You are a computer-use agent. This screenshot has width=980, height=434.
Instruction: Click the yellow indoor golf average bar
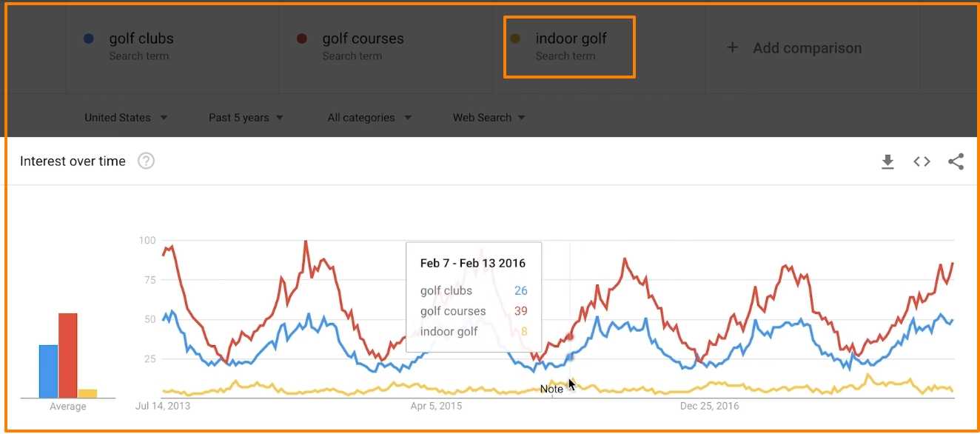(87, 393)
